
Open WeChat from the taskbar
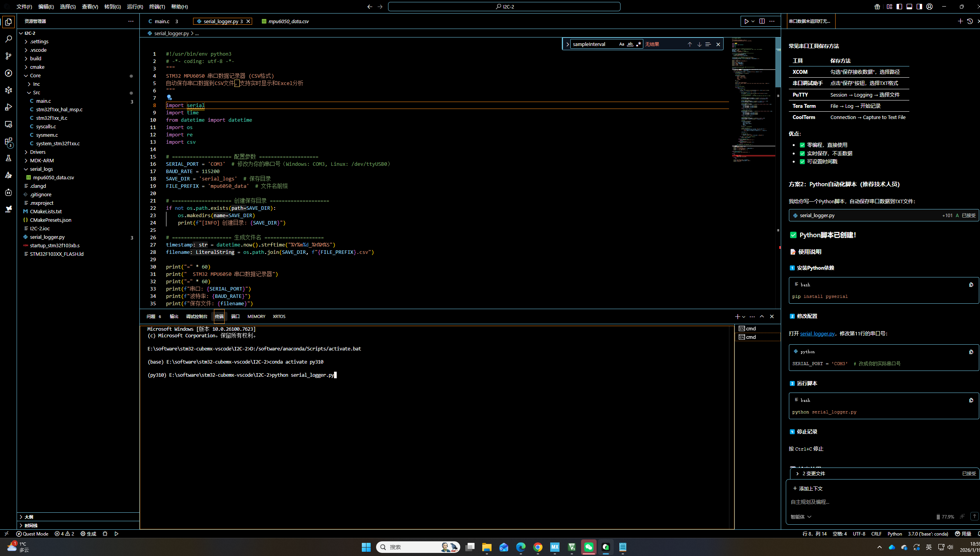click(x=588, y=547)
